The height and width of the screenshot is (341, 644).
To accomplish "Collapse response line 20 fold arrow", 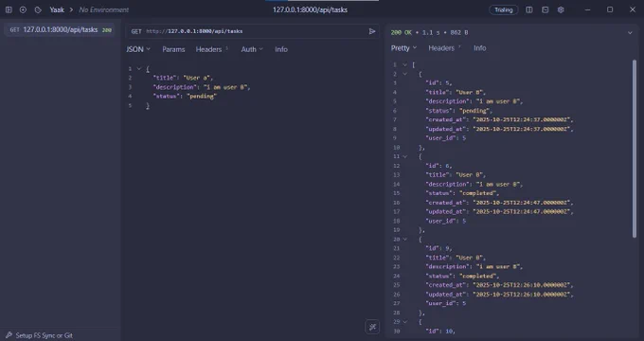I will 404,239.
